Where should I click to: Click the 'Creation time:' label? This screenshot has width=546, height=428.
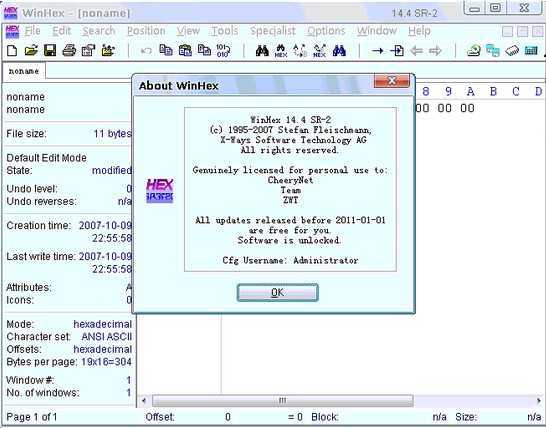pos(39,226)
